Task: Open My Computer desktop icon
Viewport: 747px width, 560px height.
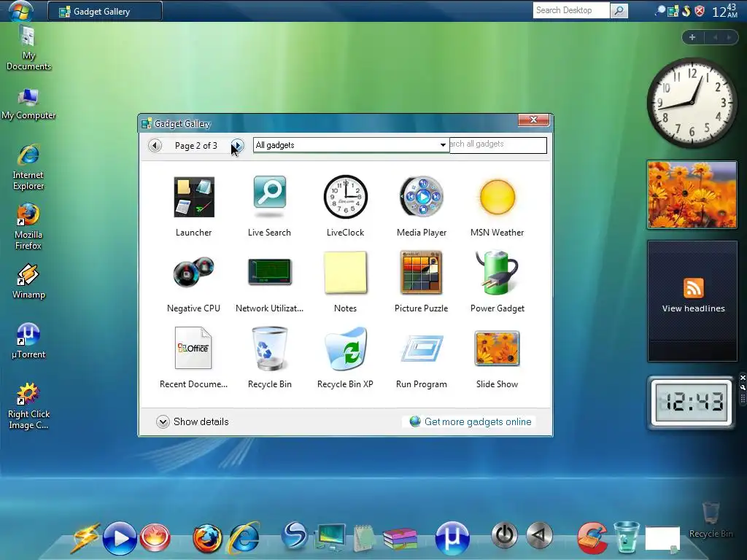Action: pos(28,104)
